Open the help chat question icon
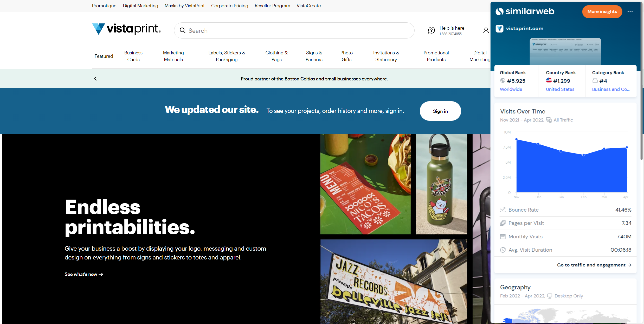The image size is (644, 324). coord(431,30)
